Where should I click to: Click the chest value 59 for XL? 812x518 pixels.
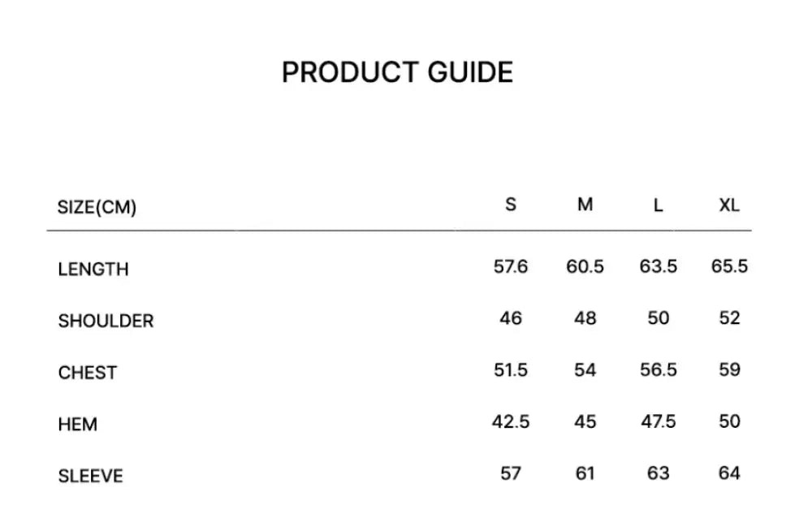[729, 370]
